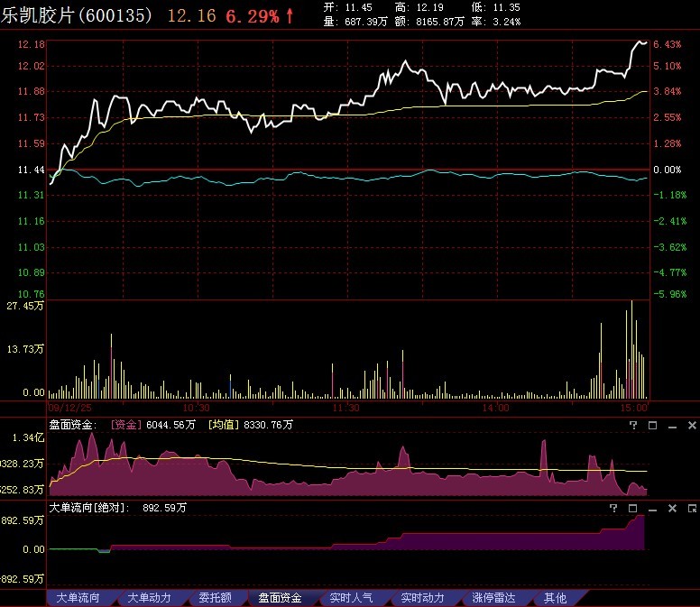Image resolution: width=700 pixels, height=607 pixels.
Task: Click the pop-out icon on 大单流向 panel
Action: coord(692,508)
